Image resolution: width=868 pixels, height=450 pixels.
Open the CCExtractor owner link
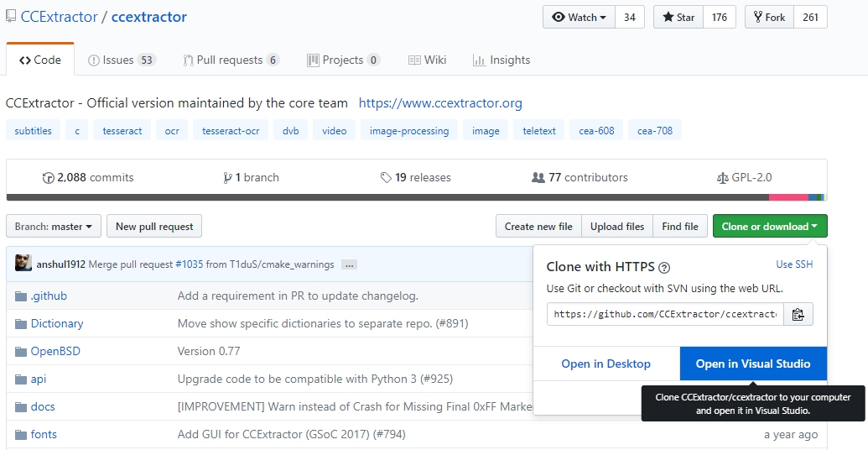point(60,17)
